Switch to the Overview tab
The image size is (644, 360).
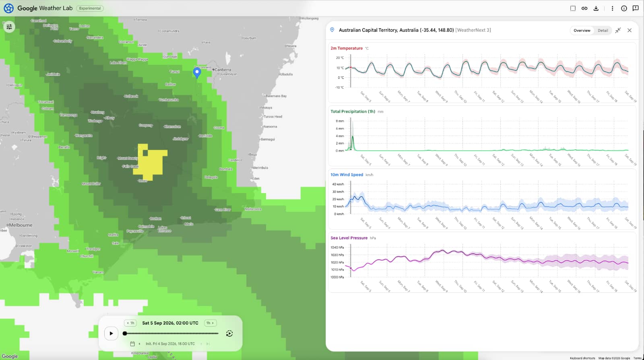click(582, 31)
